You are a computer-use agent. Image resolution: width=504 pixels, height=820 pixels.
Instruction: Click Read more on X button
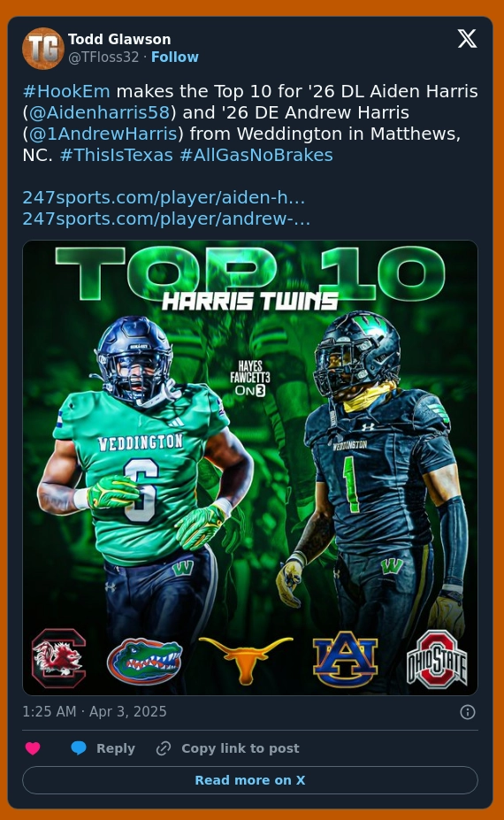pyautogui.click(x=250, y=780)
